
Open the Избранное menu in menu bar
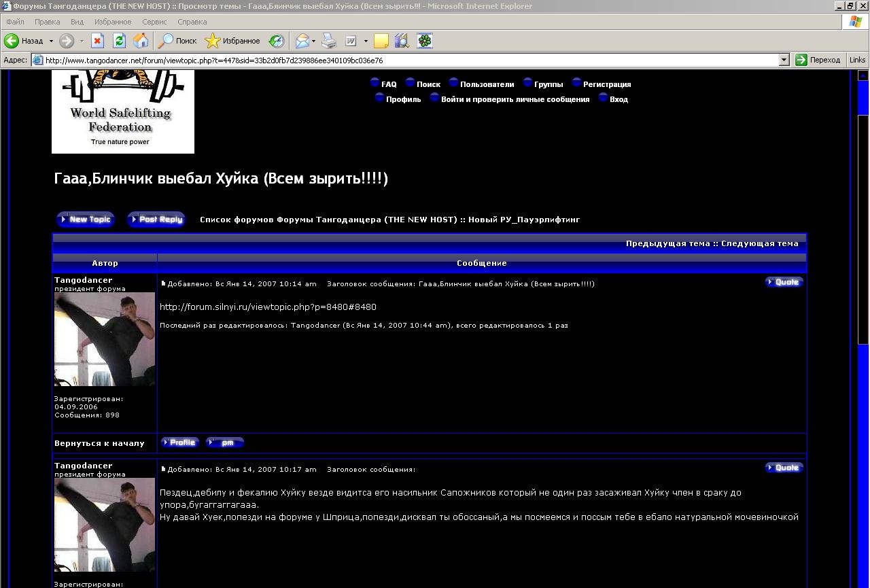(113, 22)
